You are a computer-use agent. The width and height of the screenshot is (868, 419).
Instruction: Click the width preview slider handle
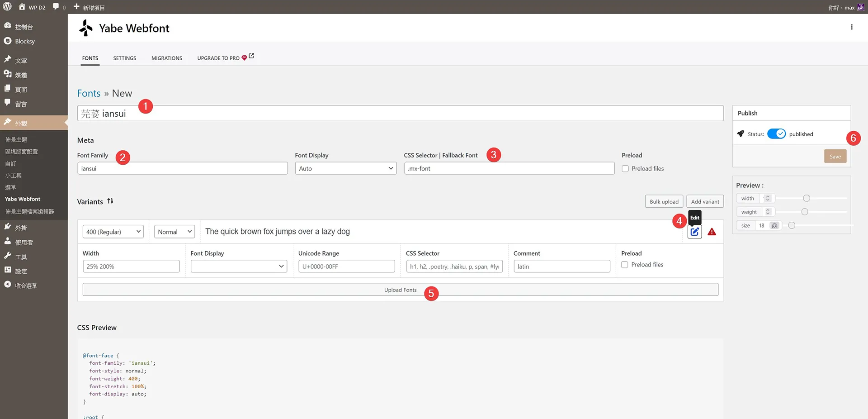coord(807,198)
